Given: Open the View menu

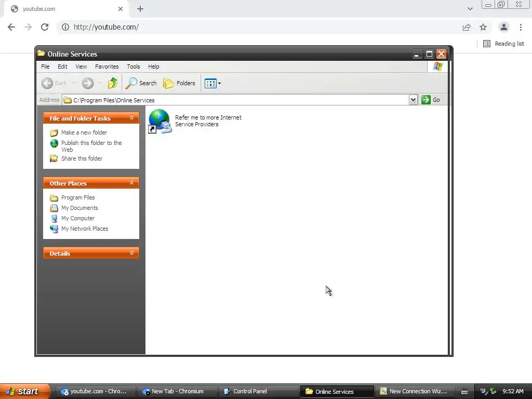Looking at the screenshot, I should (x=81, y=66).
